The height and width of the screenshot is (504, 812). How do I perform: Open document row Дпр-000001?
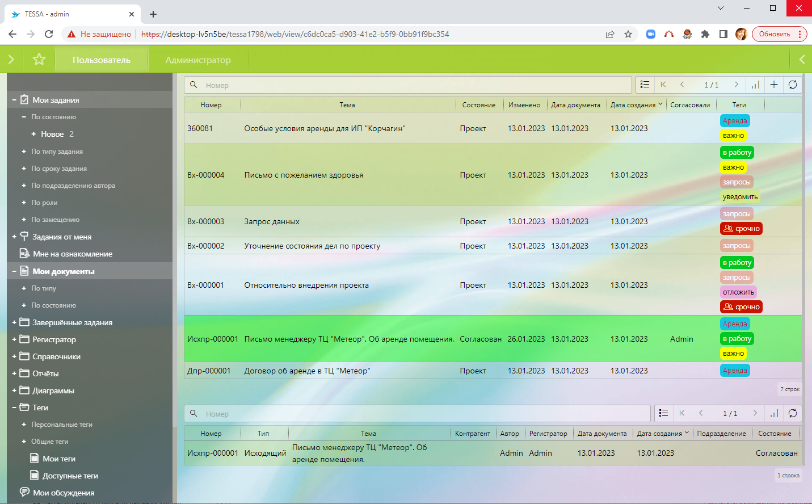(306, 371)
